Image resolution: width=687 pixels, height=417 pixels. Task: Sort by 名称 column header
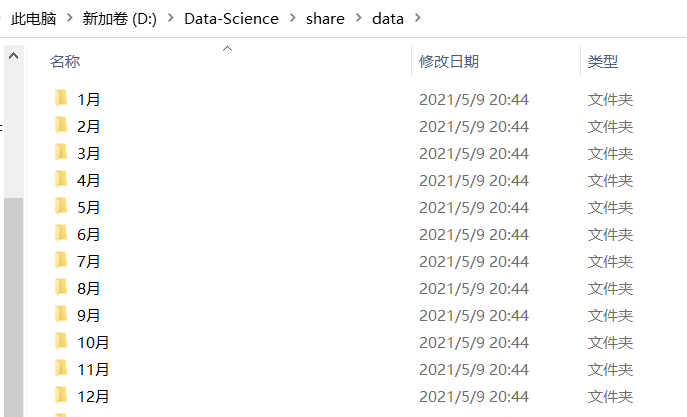click(65, 61)
